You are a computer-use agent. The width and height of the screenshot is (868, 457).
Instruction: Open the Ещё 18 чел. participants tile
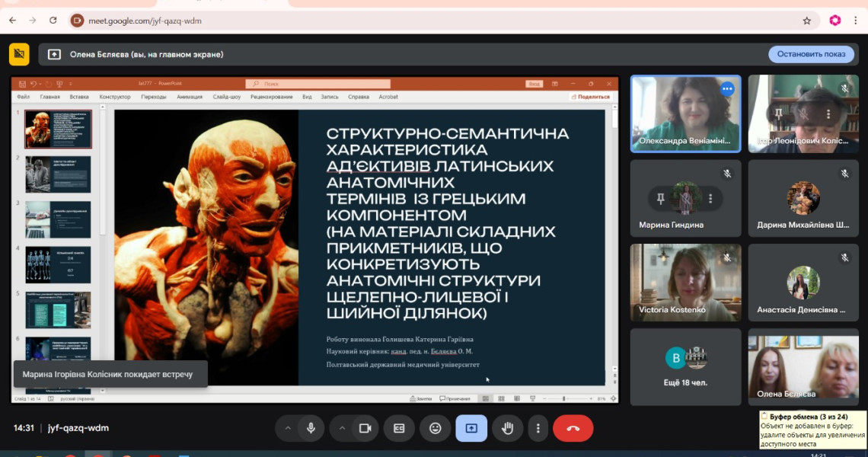[685, 366]
